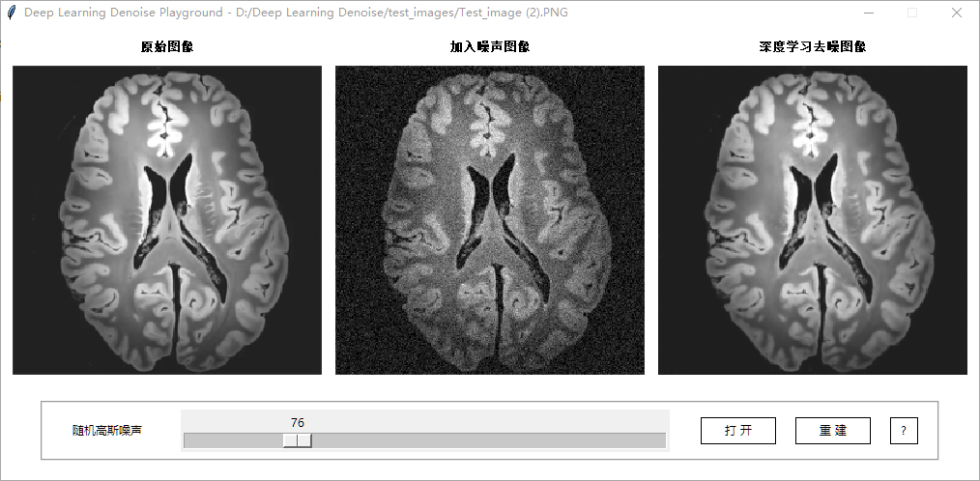Image resolution: width=980 pixels, height=481 pixels.
Task: Click the 深度学习去噪图像 heading
Action: [813, 47]
